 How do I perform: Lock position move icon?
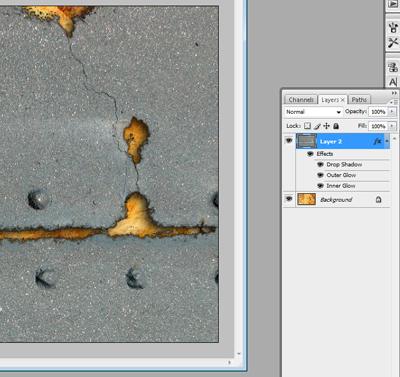[x=327, y=126]
